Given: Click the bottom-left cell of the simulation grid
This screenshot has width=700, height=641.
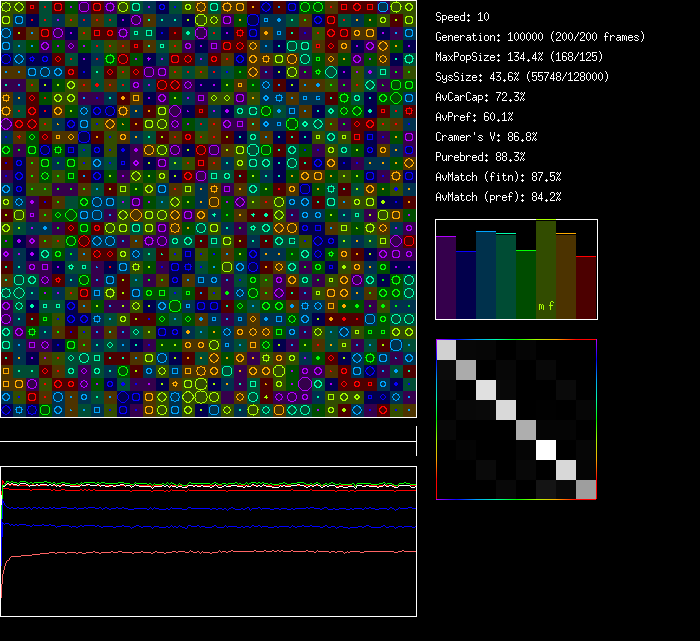Looking at the screenshot, I should tap(6, 410).
